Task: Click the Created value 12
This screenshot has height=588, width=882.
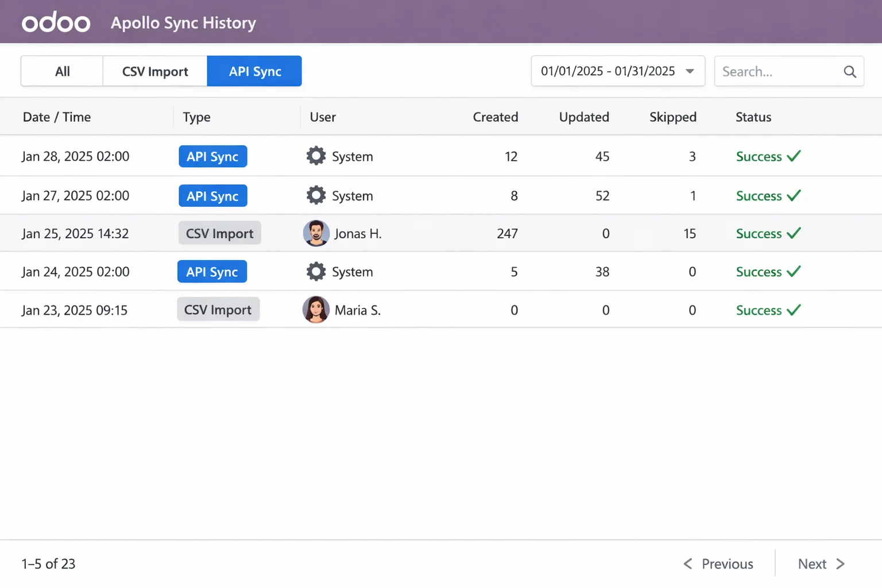Action: click(x=511, y=156)
